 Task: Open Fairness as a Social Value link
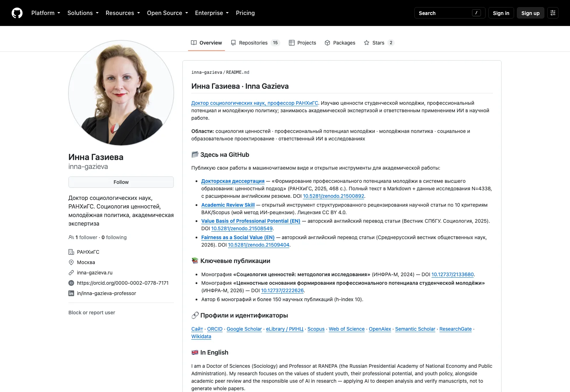coord(238,237)
